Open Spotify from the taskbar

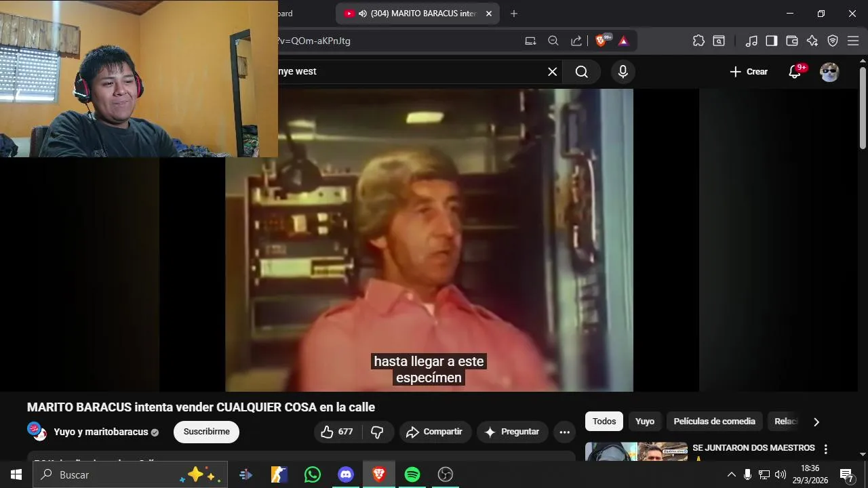(412, 474)
